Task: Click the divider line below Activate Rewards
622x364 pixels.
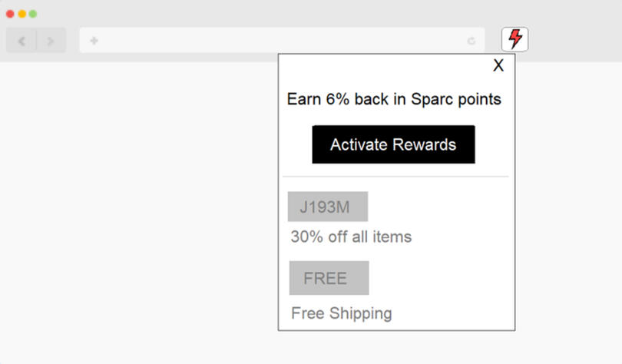Action: pyautogui.click(x=395, y=177)
